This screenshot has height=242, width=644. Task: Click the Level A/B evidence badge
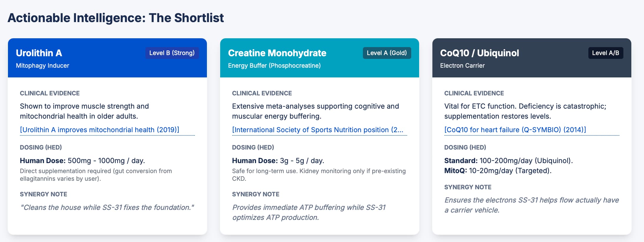pos(605,53)
